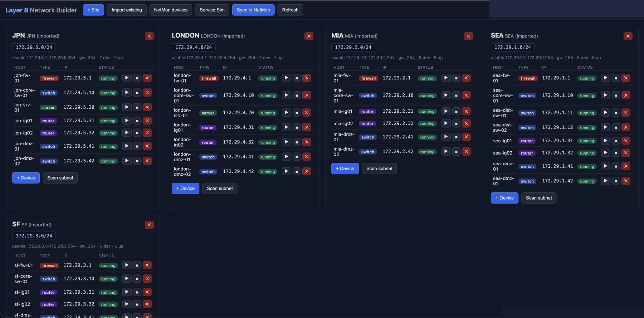Delete london-srv-01 server

(x=307, y=113)
